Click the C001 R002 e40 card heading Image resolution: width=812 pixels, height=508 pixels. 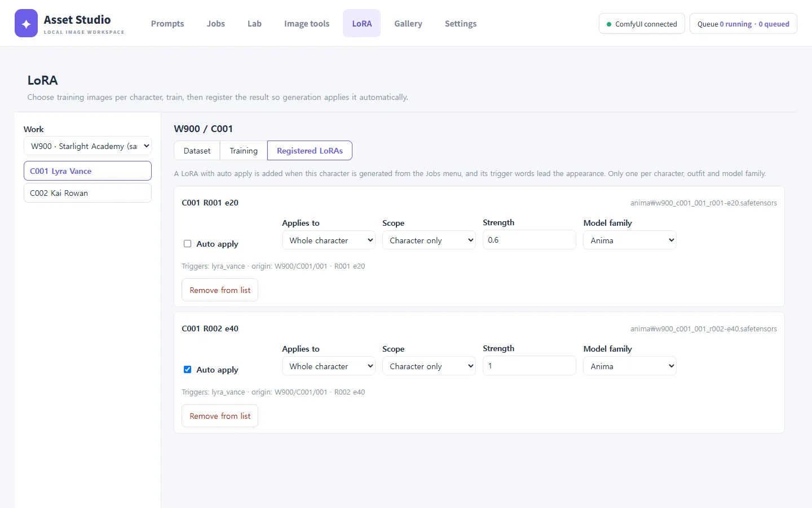(210, 329)
